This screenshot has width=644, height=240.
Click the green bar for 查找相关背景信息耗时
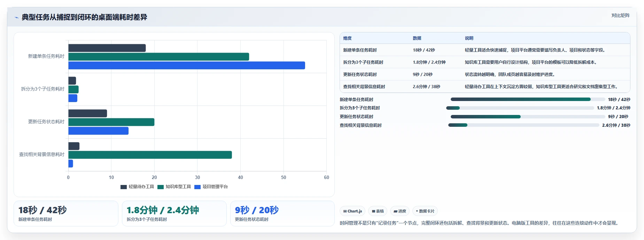(x=150, y=155)
